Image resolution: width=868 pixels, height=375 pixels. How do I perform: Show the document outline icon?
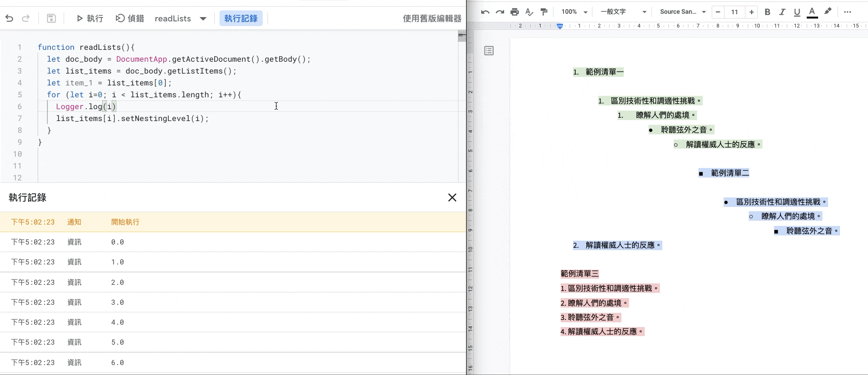489,51
